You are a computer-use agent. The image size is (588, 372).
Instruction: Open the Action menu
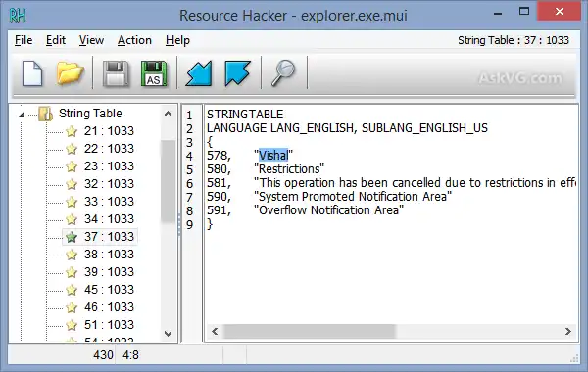pyautogui.click(x=134, y=40)
